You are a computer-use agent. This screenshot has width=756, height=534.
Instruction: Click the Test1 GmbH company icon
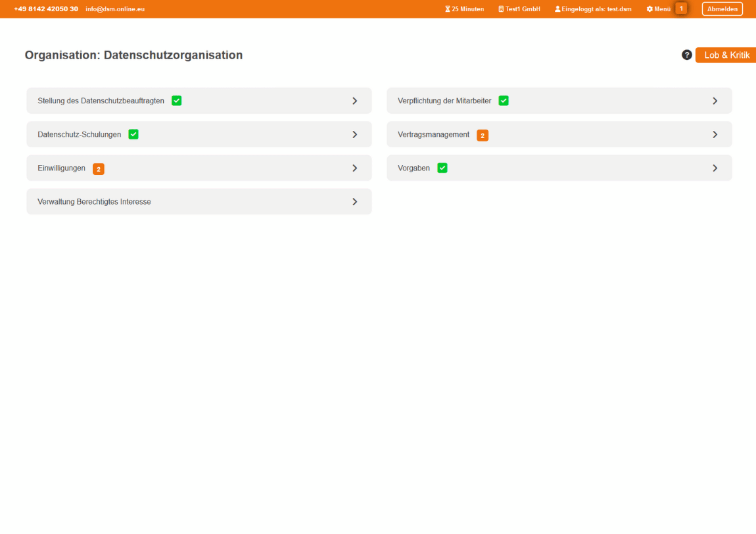pyautogui.click(x=501, y=9)
